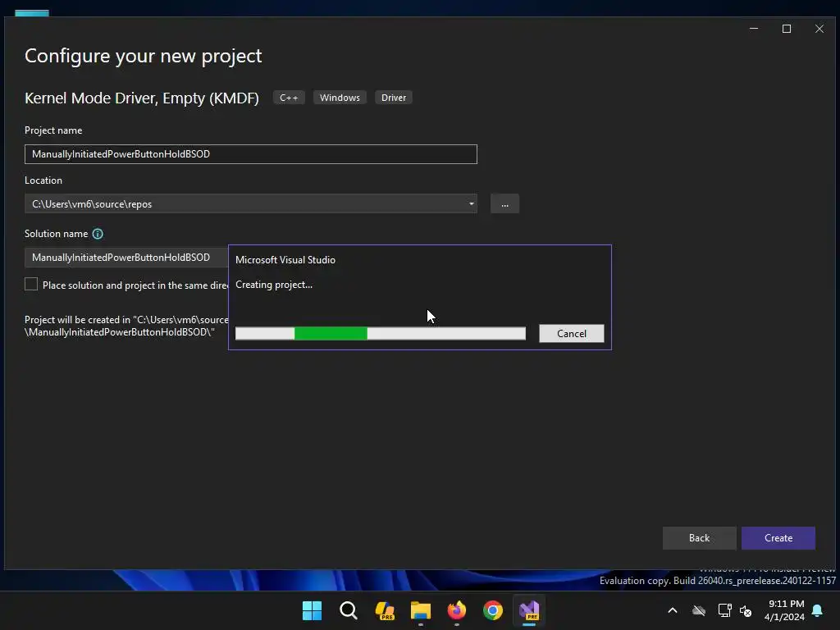Launch Google Chrome from taskbar

click(493, 610)
